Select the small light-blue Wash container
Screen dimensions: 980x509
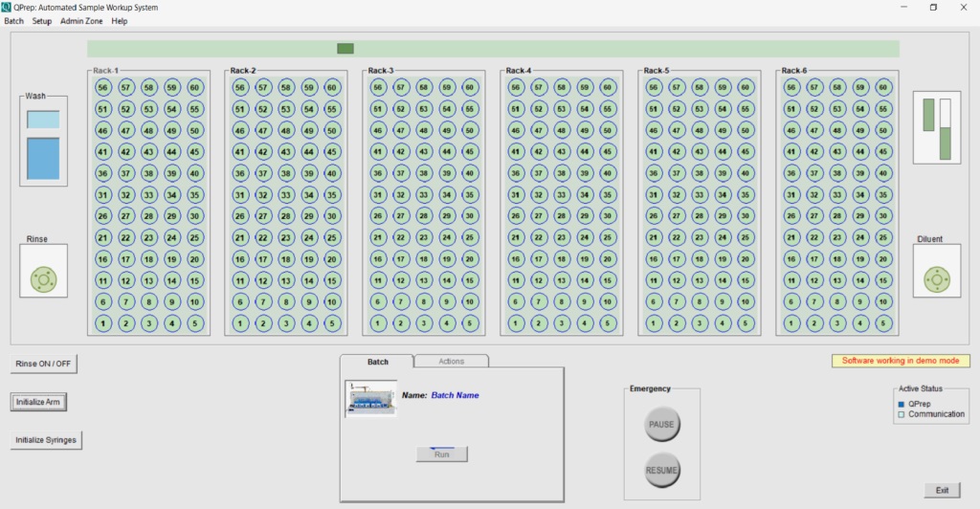point(43,120)
